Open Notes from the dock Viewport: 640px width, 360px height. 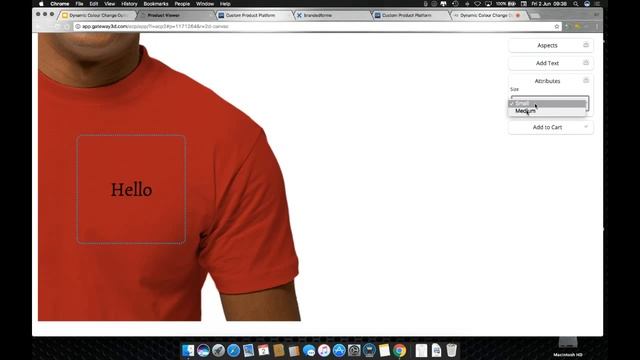click(384, 350)
